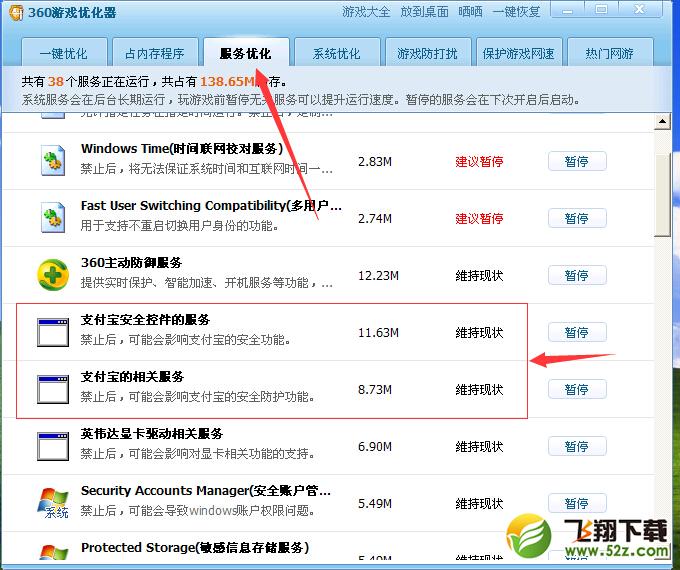This screenshot has height=570, width=680.
Task: Click the 11.63M memory value
Action: tap(378, 333)
